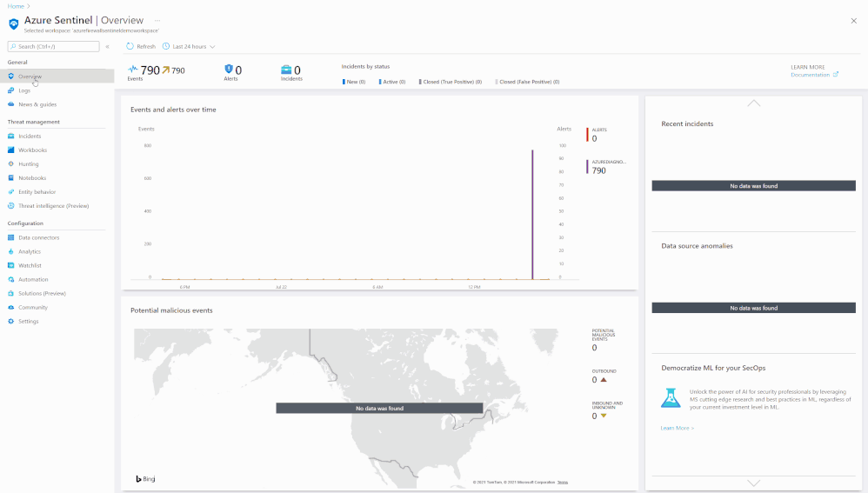Click Outbound 0 indicator
868x493 pixels.
[x=604, y=376]
